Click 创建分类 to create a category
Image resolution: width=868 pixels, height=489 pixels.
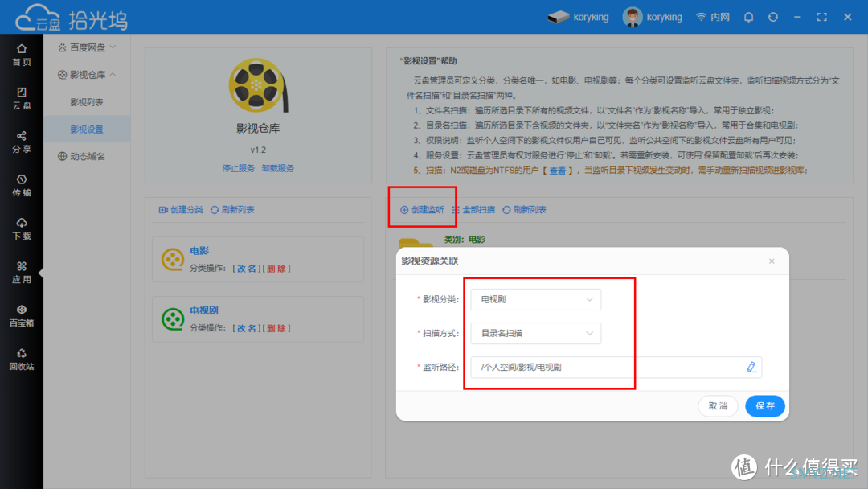[x=181, y=210]
